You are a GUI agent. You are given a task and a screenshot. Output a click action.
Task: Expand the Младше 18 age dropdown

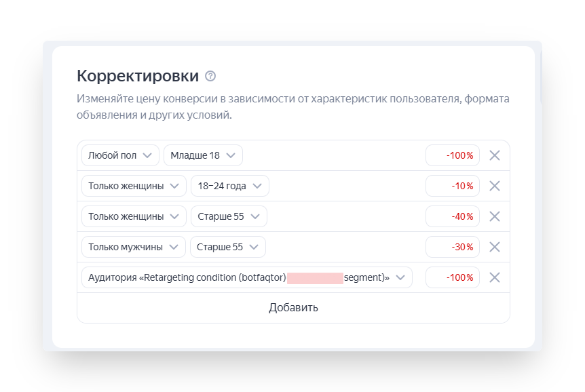[x=203, y=155]
